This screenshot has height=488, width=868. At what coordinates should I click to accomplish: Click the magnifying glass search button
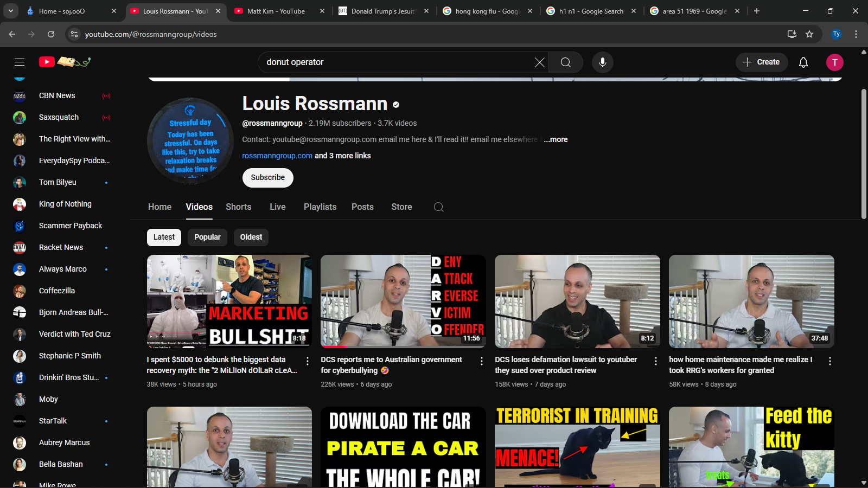click(x=566, y=62)
